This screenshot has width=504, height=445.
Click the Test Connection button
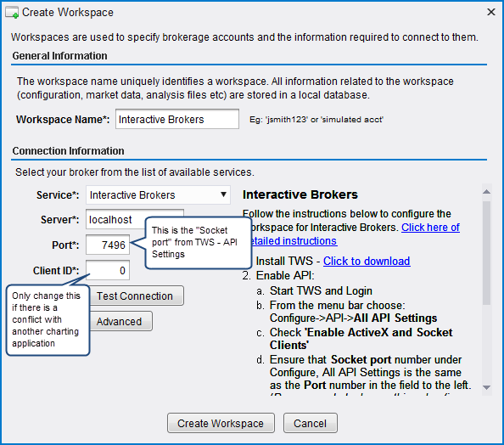tap(135, 296)
